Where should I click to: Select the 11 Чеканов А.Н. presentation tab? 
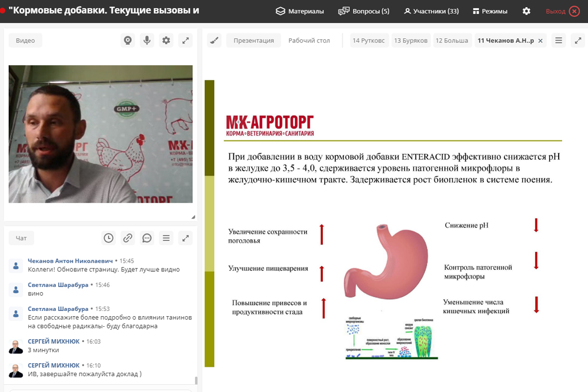click(506, 41)
